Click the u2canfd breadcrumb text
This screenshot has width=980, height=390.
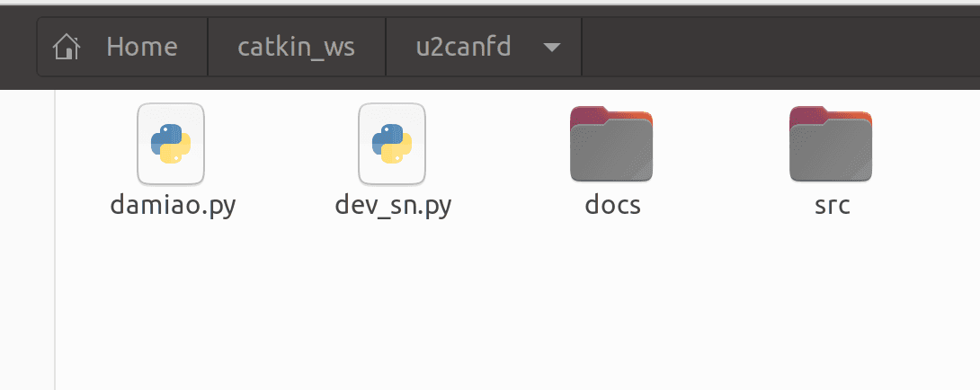463,47
